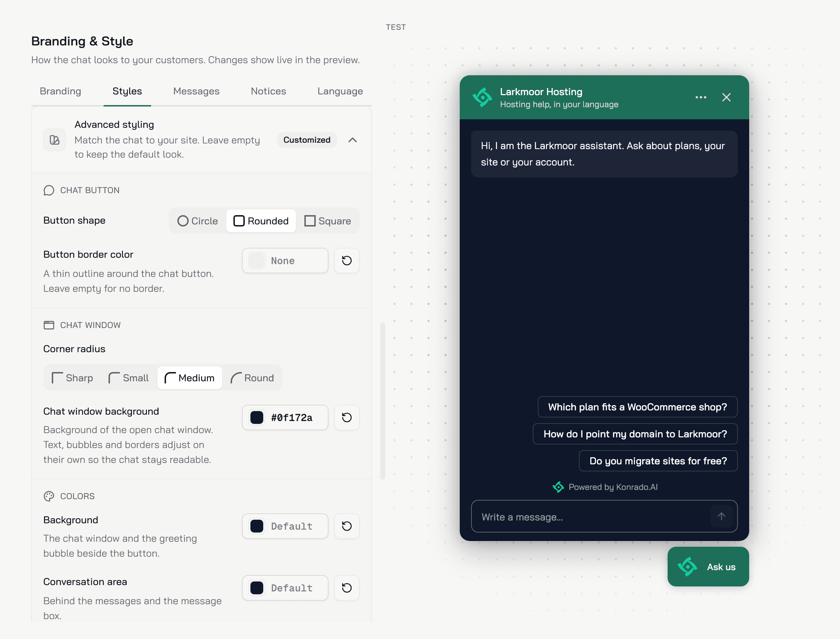Set corner radius to Round
Viewport: 840px width, 639px height.
pos(252,378)
